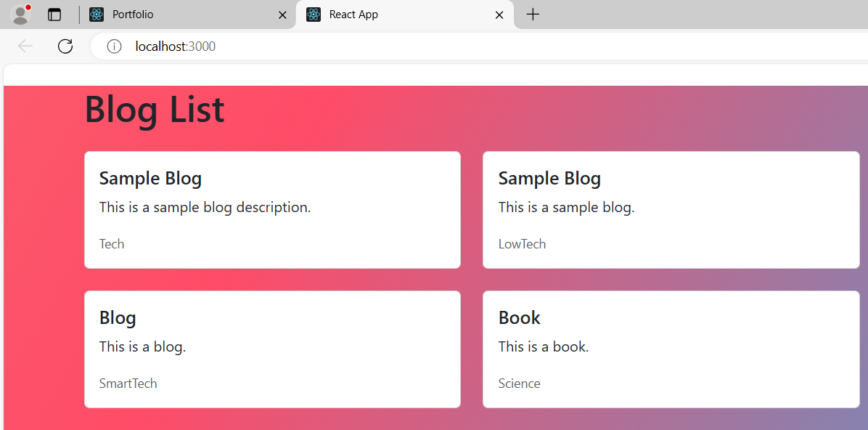Click the React favicon on the React App tab
This screenshot has height=430, width=868.
(x=313, y=15)
